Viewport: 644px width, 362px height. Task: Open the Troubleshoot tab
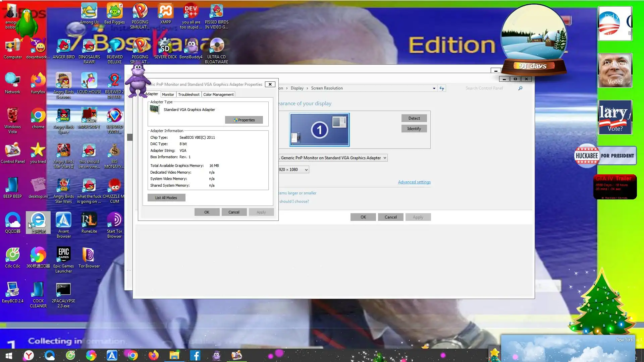point(189,95)
